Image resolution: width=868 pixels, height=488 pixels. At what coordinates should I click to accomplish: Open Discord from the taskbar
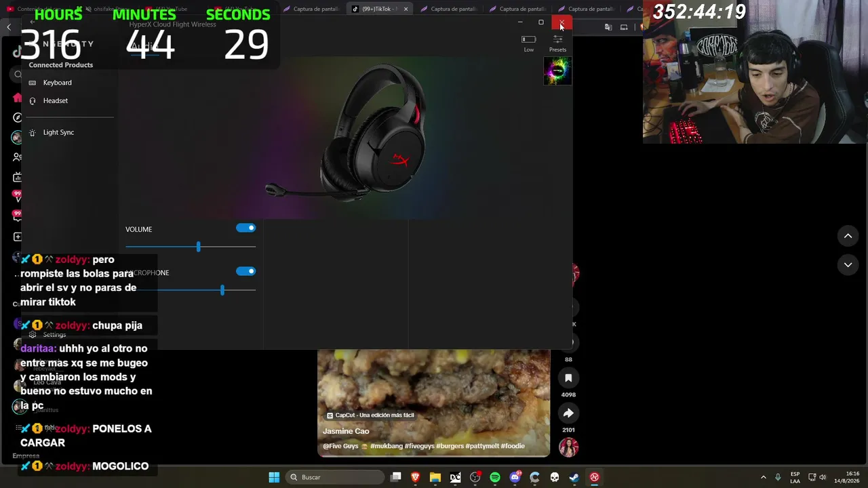(515, 477)
